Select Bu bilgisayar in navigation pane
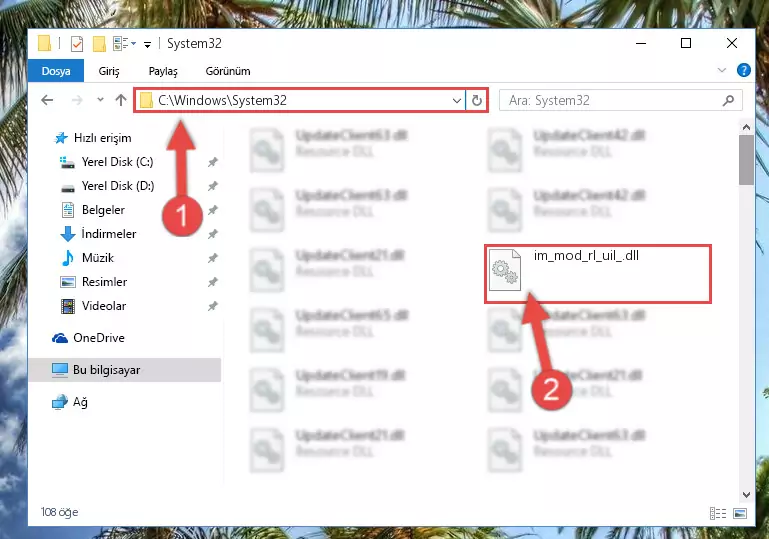Screen dimensions: 769x539 click(125, 370)
